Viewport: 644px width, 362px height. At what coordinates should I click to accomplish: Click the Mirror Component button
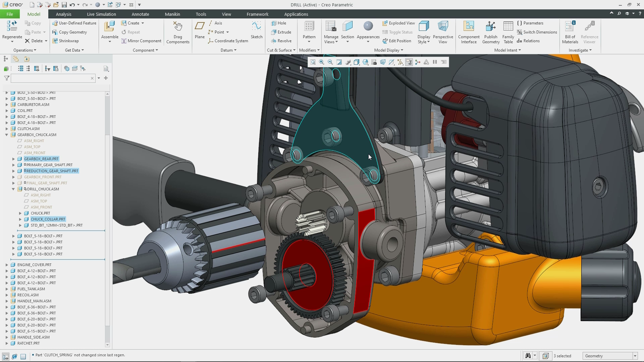(141, 41)
